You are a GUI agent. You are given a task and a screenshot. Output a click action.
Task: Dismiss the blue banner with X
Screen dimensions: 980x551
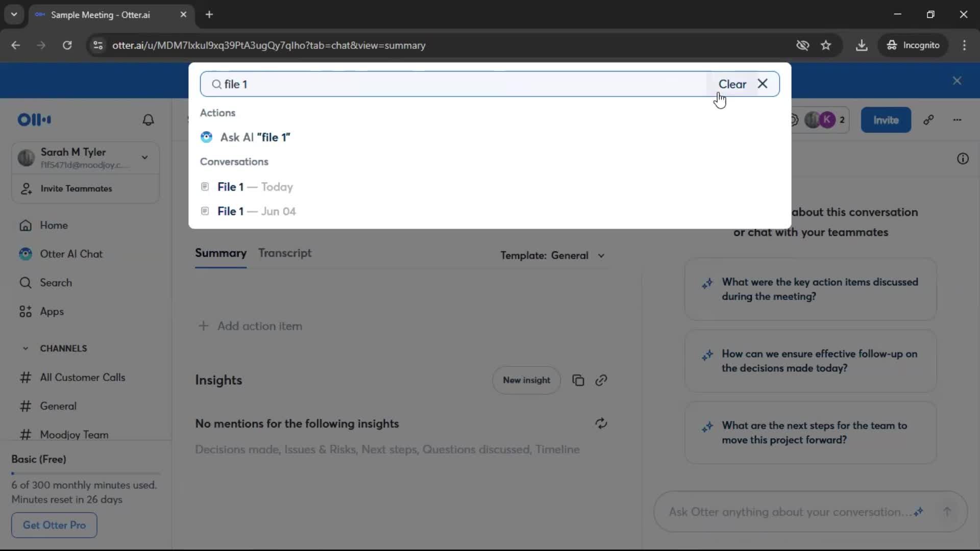pos(957,81)
